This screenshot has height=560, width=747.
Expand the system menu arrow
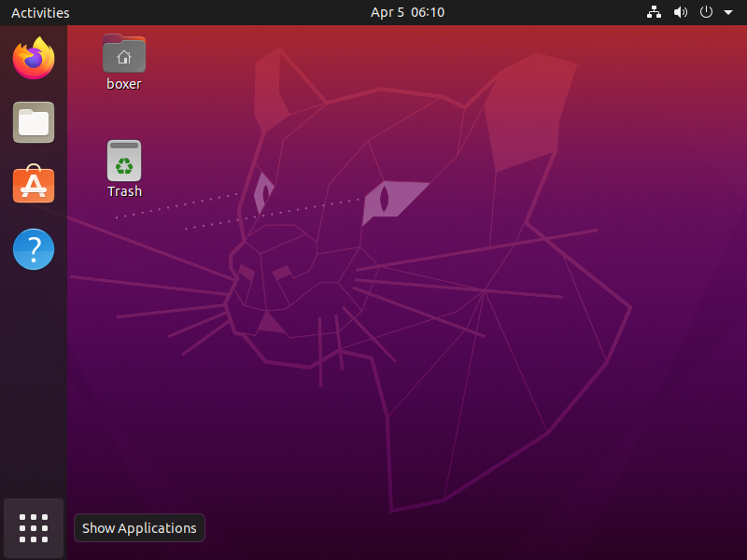(x=728, y=12)
